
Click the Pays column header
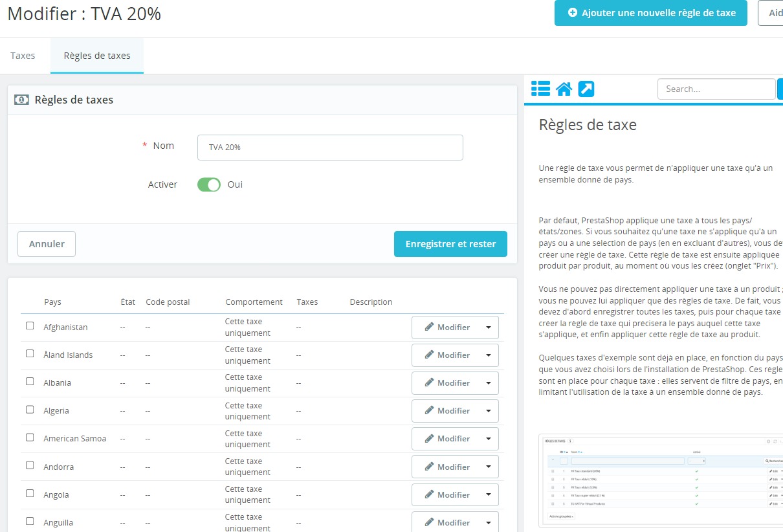click(x=53, y=302)
